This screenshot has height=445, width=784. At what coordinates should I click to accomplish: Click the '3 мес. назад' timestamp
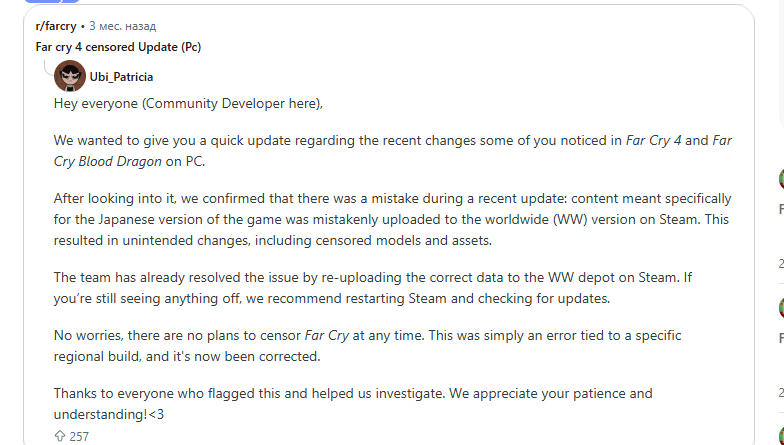(122, 26)
